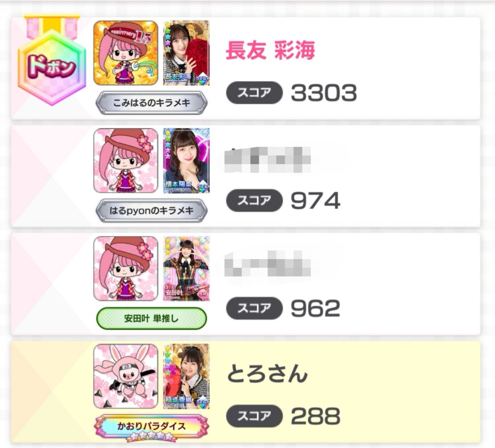495x448 pixels.
Task: Open the third row's pink-hat avatar
Action: [126, 268]
